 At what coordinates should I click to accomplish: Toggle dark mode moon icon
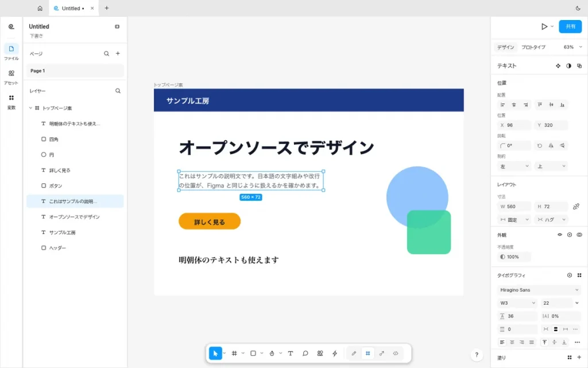[578, 8]
